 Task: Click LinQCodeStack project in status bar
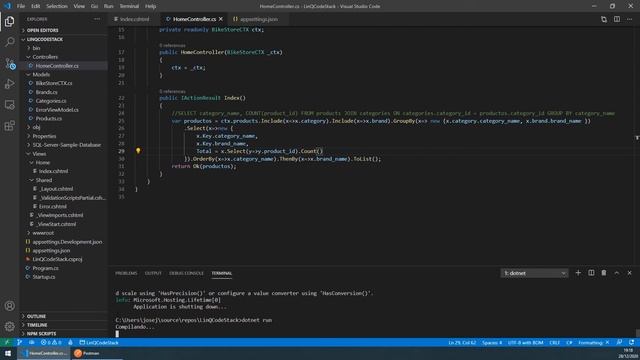tap(99, 342)
